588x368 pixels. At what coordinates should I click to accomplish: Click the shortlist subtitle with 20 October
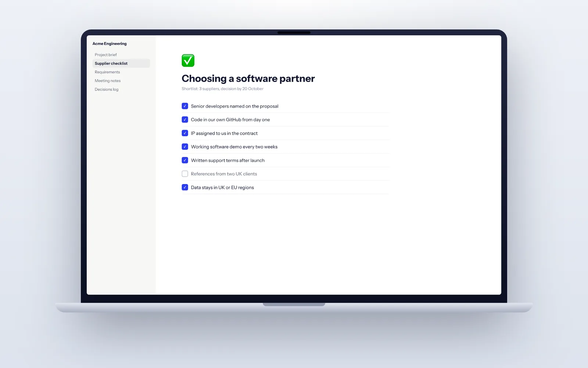click(222, 89)
